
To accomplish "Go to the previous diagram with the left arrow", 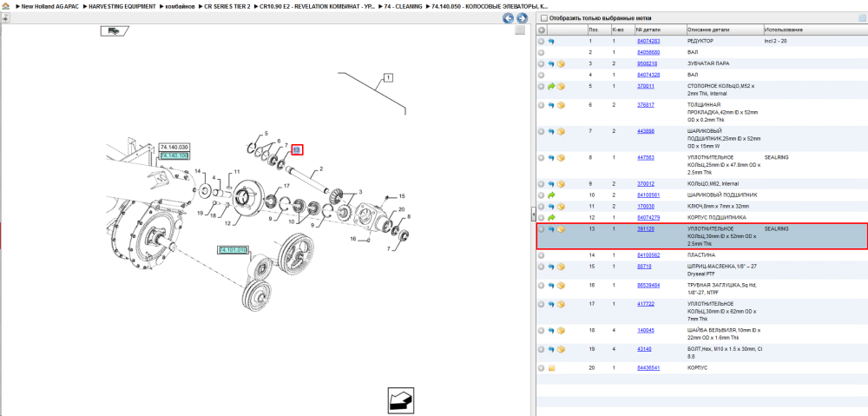I will (508, 18).
